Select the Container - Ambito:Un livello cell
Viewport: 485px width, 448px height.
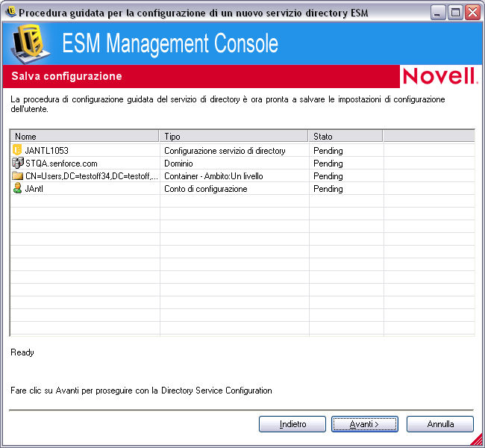pyautogui.click(x=213, y=176)
